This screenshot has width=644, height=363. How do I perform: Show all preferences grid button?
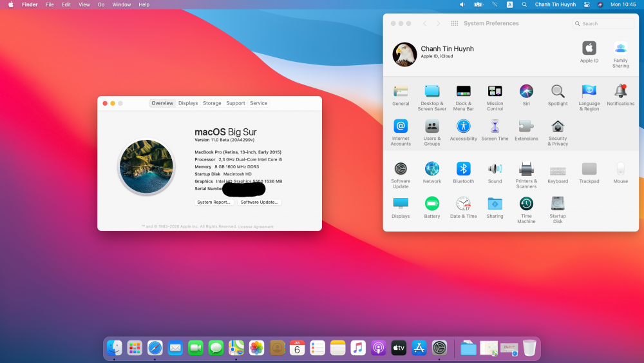[x=454, y=23]
